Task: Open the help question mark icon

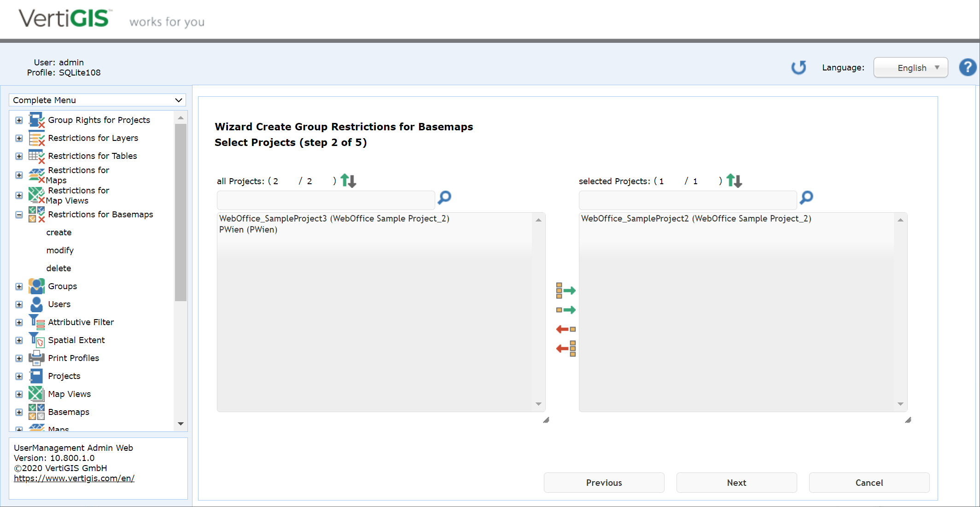Action: 968,67
